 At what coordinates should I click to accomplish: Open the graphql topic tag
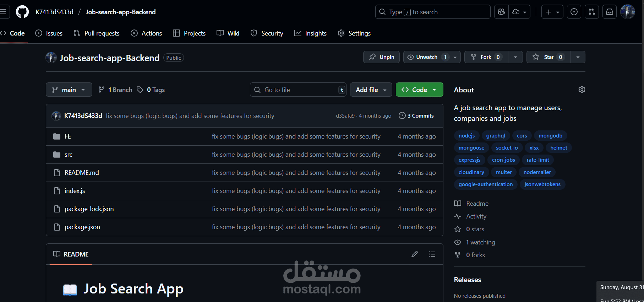[x=496, y=136]
